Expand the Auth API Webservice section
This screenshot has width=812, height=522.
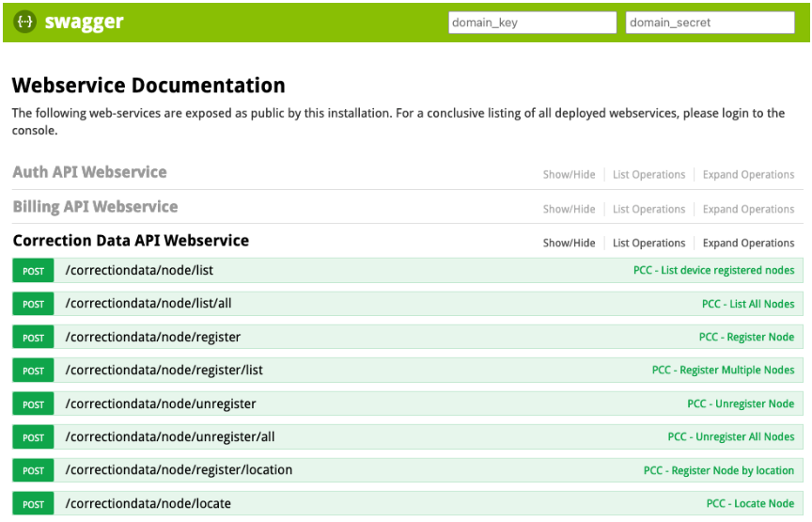pyautogui.click(x=89, y=172)
